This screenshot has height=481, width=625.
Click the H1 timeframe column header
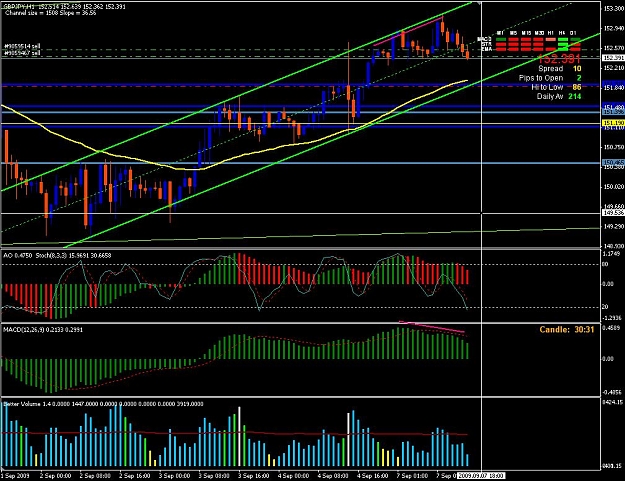551,33
